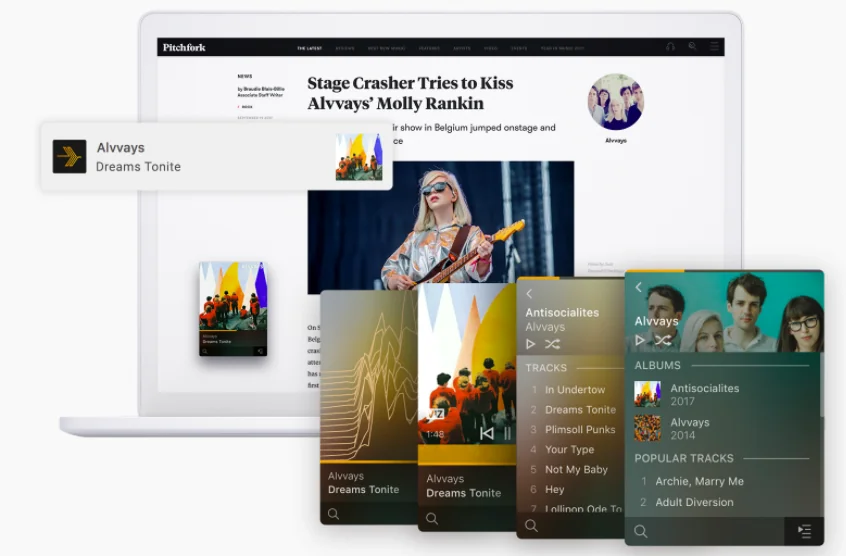Shuffle the Alvvays artist tracks
The width and height of the screenshot is (846, 556).
pyautogui.click(x=663, y=340)
